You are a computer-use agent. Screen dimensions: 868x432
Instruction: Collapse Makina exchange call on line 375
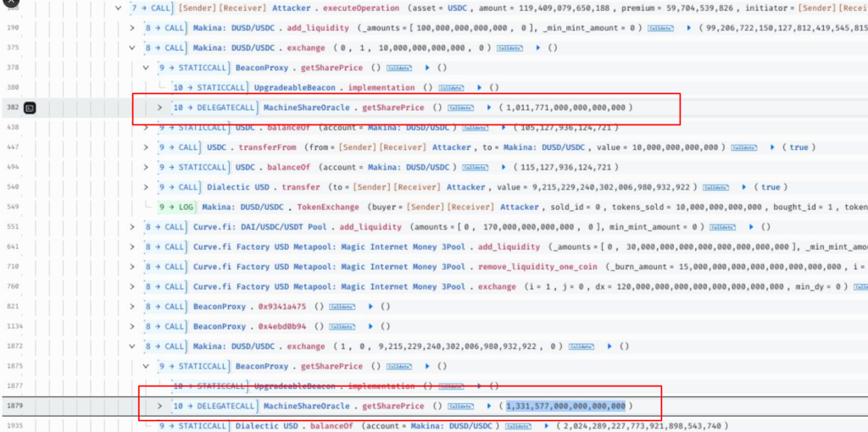[131, 48]
